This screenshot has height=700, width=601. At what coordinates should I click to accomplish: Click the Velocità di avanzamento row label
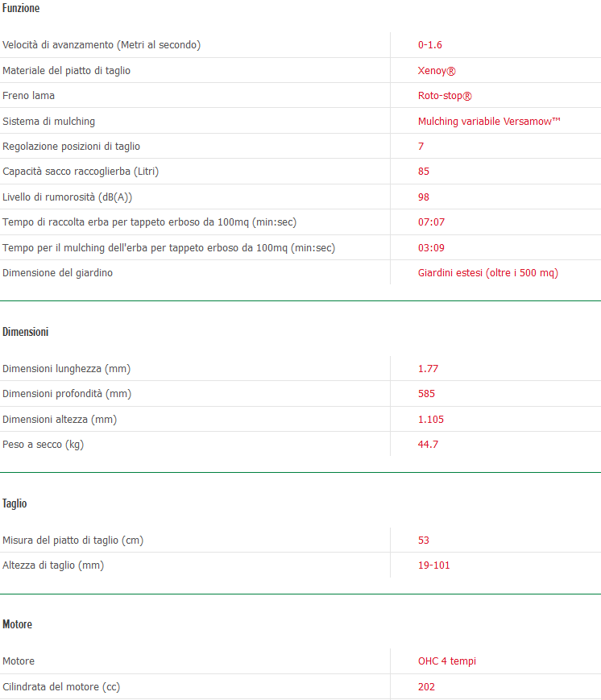click(102, 45)
